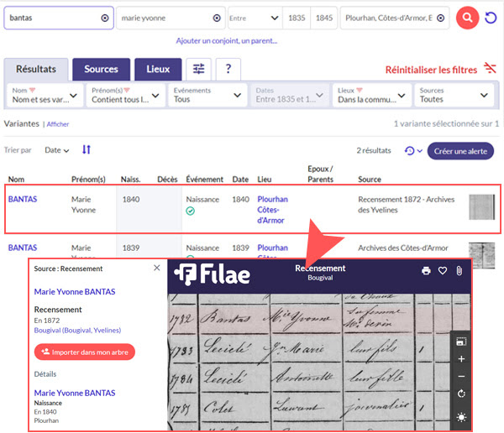Add the record to favorites with heart icon
The height and width of the screenshot is (433, 504).
(443, 271)
